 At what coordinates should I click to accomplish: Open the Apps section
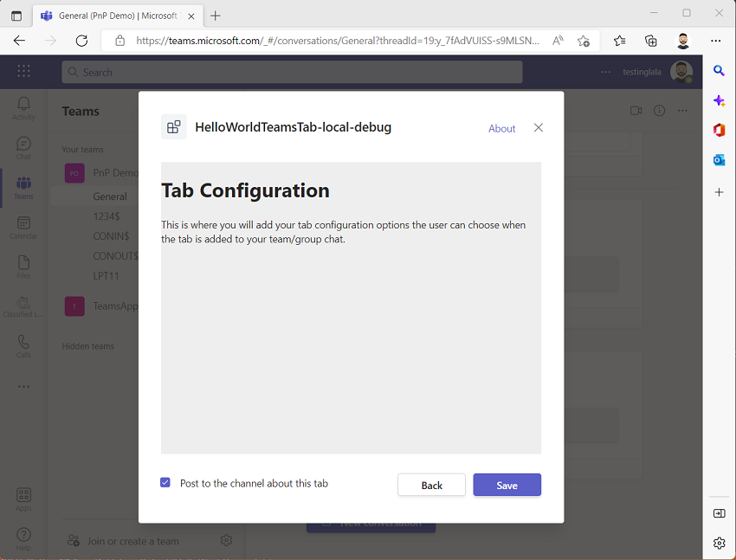click(x=23, y=495)
